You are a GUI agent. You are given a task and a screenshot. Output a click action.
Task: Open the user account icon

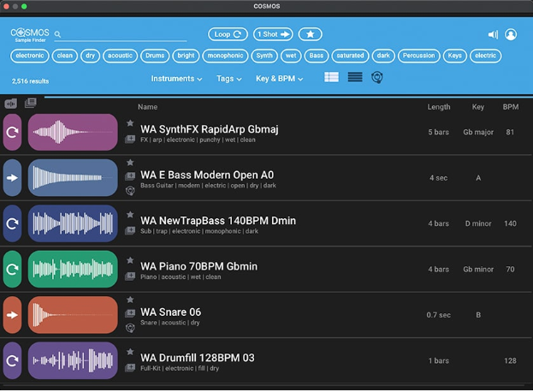click(511, 34)
